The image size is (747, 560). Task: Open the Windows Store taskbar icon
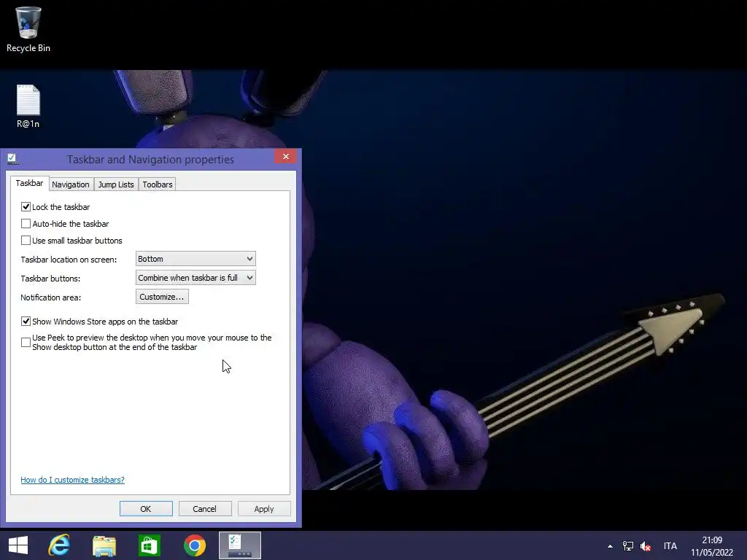click(x=150, y=545)
